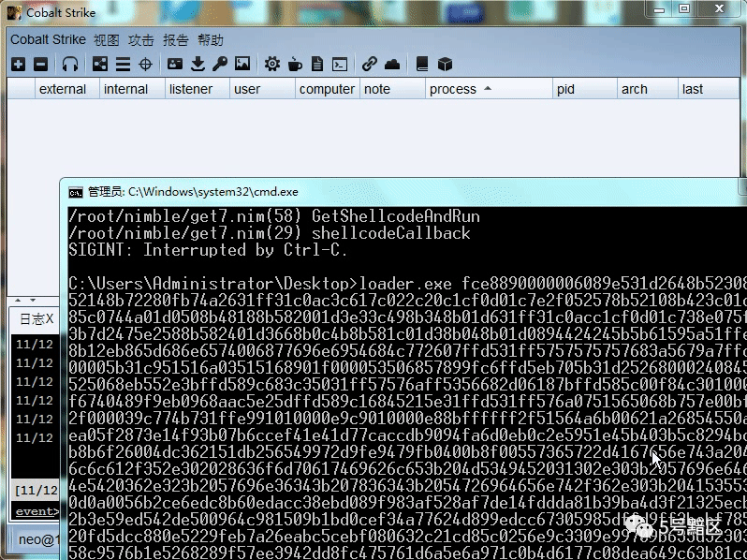Open keystrokes viewer key icon

coord(220,64)
